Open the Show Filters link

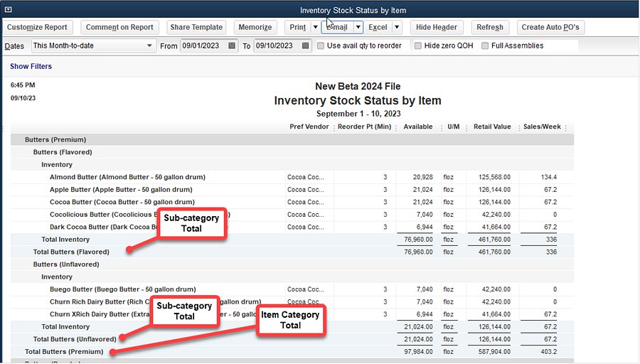coord(31,66)
